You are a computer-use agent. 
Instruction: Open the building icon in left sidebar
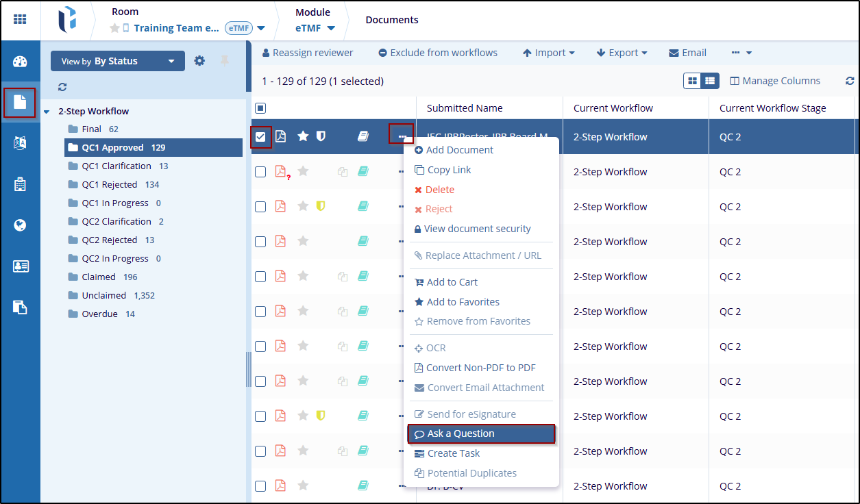(x=20, y=184)
